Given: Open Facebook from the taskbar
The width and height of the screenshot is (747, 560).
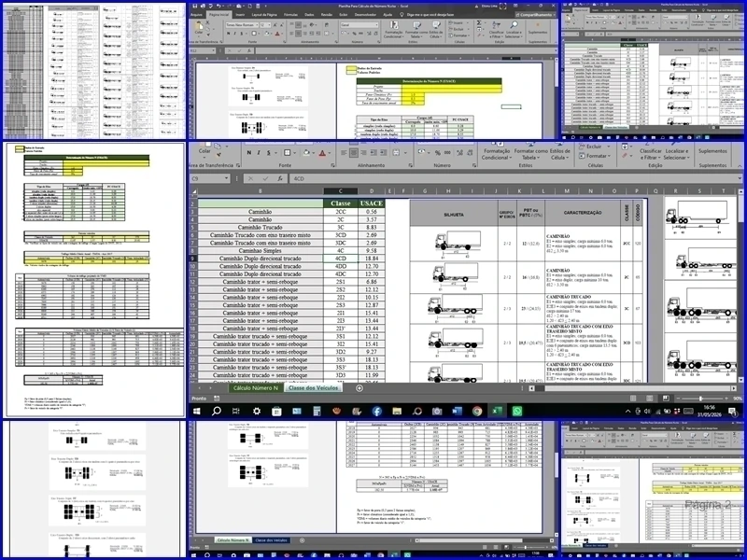Looking at the screenshot, I should pos(377,411).
